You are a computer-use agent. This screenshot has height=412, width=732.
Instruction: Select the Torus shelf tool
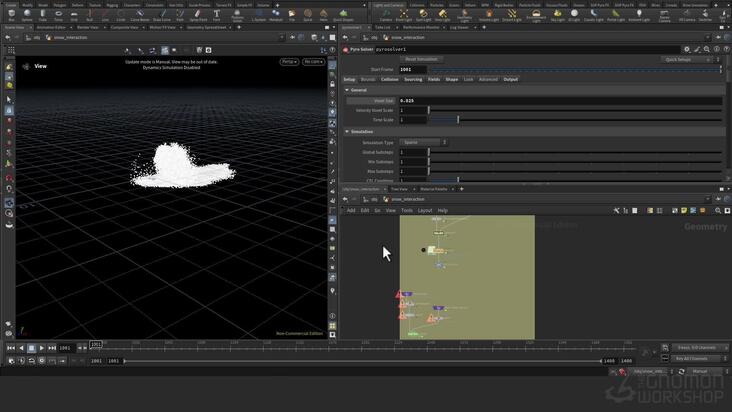(58, 15)
